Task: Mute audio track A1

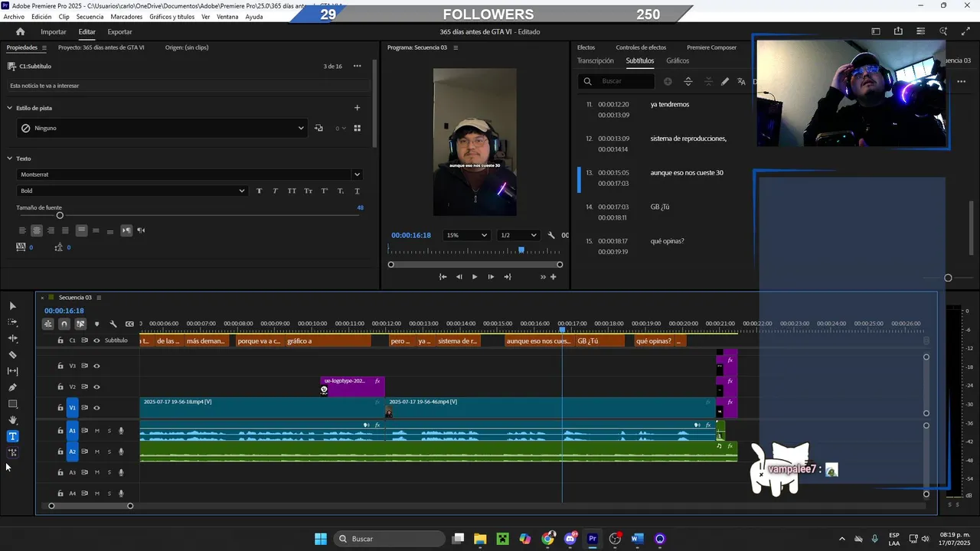Action: (x=96, y=431)
